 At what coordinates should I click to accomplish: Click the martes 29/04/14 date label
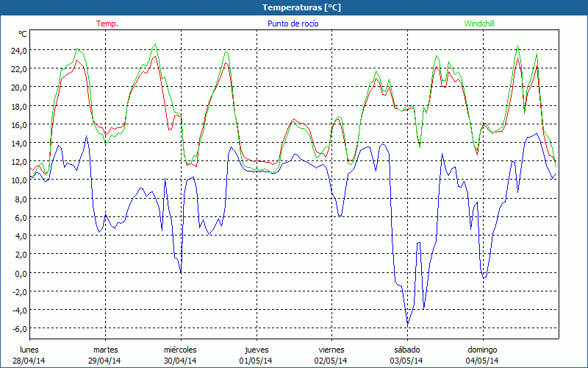click(x=105, y=355)
